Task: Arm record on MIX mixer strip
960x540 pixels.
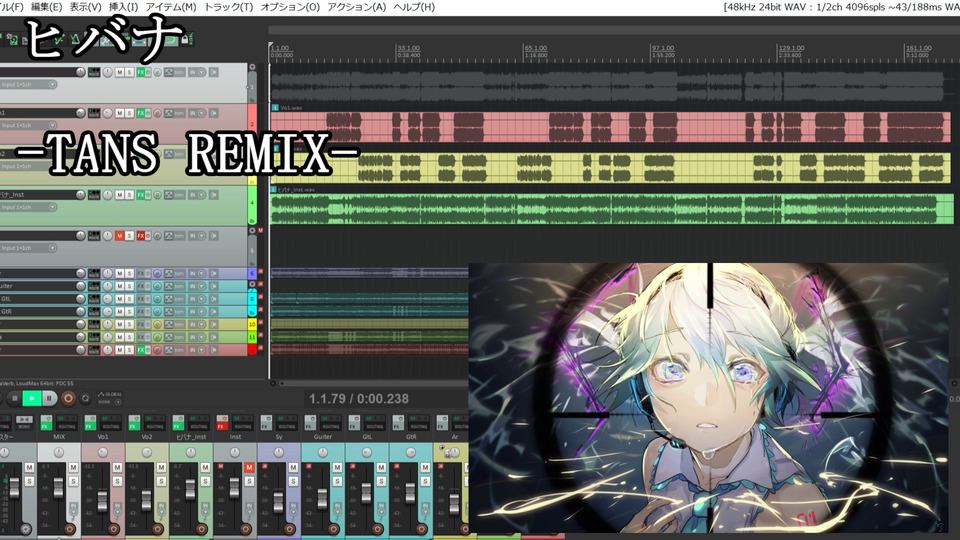Action: pos(70,529)
